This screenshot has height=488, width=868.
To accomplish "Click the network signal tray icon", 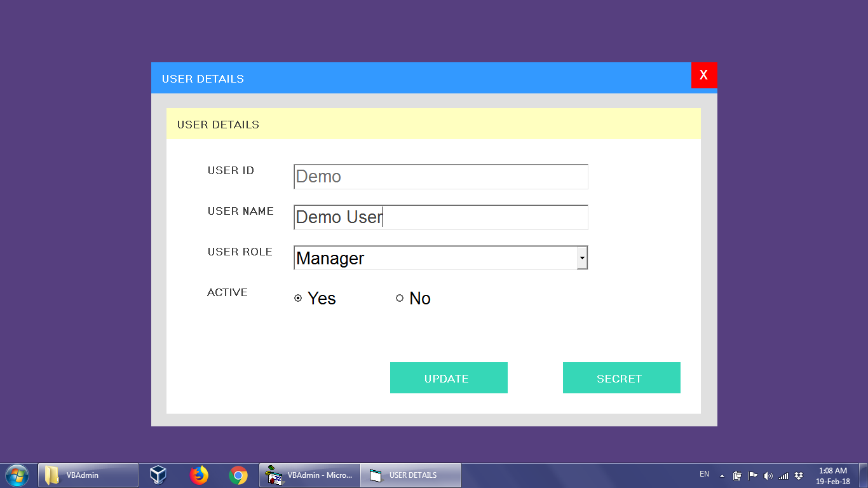I will tap(783, 475).
